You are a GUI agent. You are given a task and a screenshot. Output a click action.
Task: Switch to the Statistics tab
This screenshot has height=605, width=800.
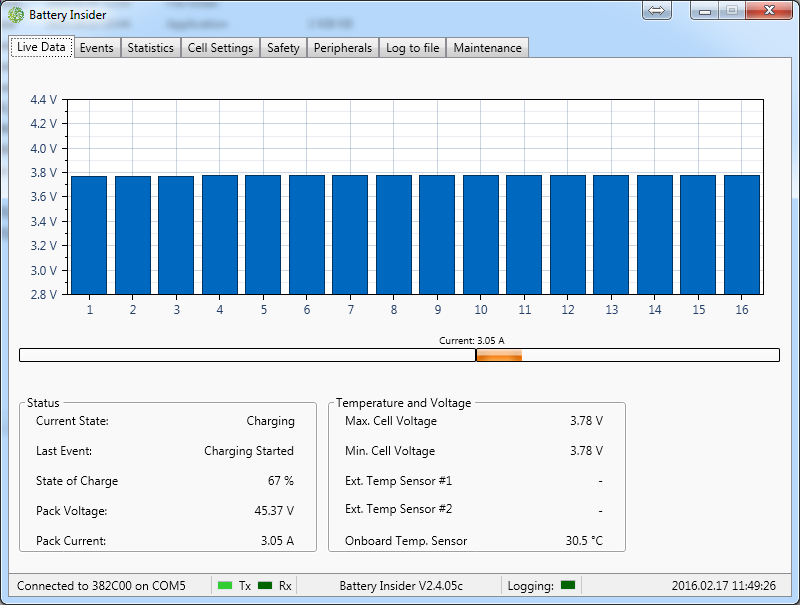coord(150,48)
